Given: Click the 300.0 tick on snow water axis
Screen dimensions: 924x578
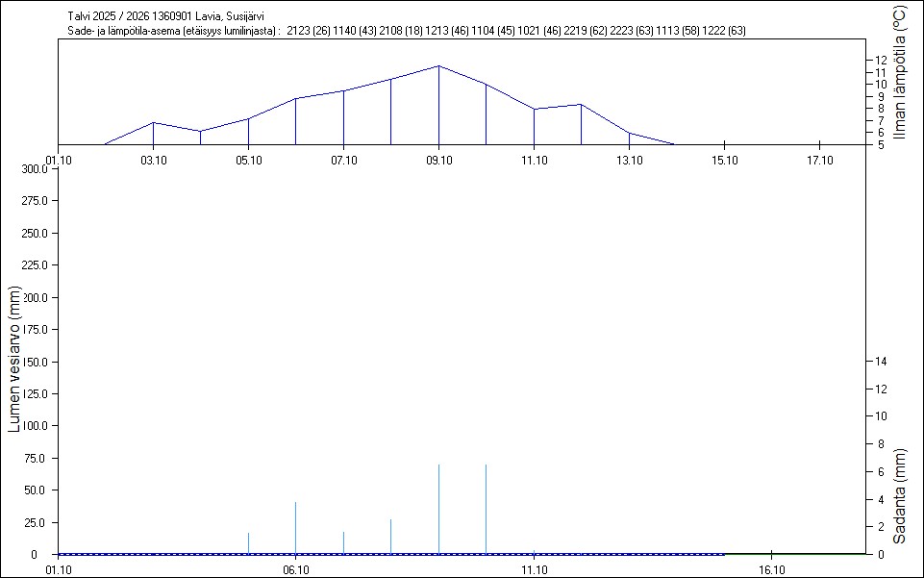Looking at the screenshot, I should [35, 169].
